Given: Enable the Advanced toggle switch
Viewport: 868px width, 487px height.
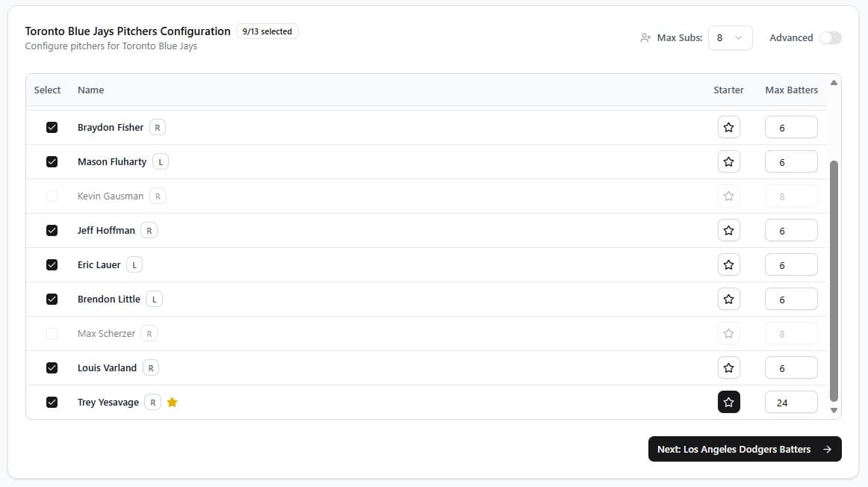Looking at the screenshot, I should (x=830, y=38).
